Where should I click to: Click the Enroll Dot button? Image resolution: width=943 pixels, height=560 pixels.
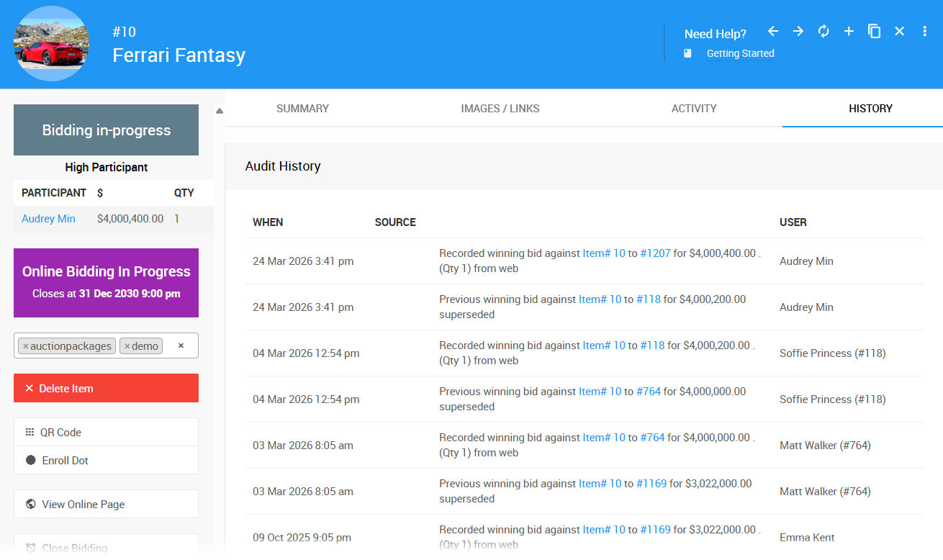coord(106,461)
